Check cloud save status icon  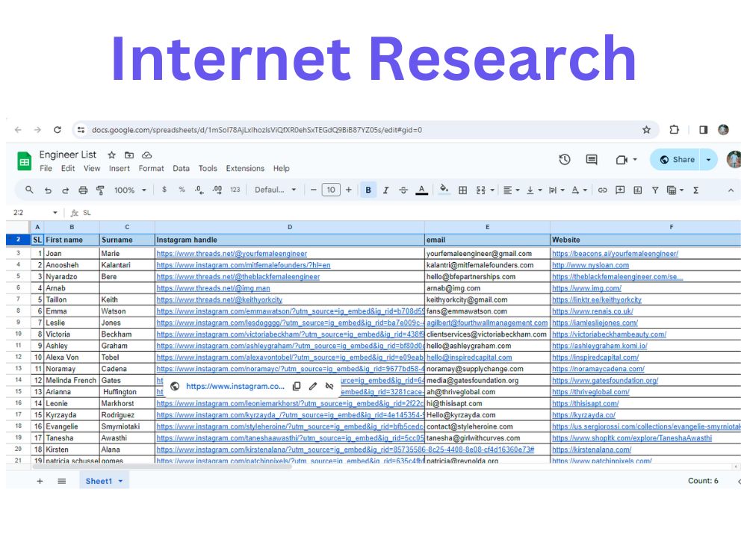(x=147, y=155)
